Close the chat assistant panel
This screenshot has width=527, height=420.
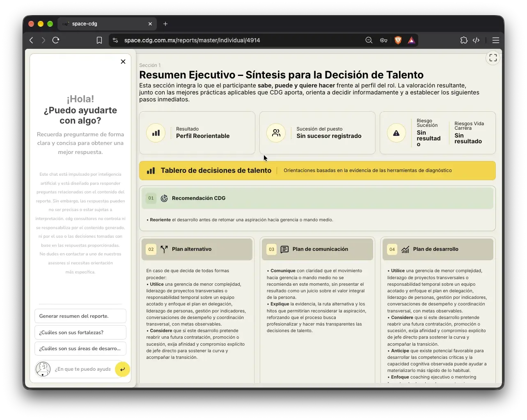pyautogui.click(x=123, y=62)
